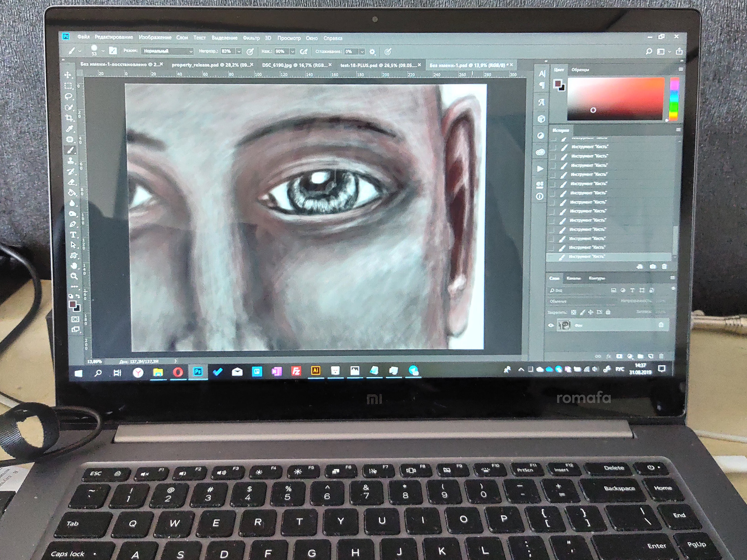
Task: Open Creative Cloud Libraries panel icon
Action: [540, 152]
